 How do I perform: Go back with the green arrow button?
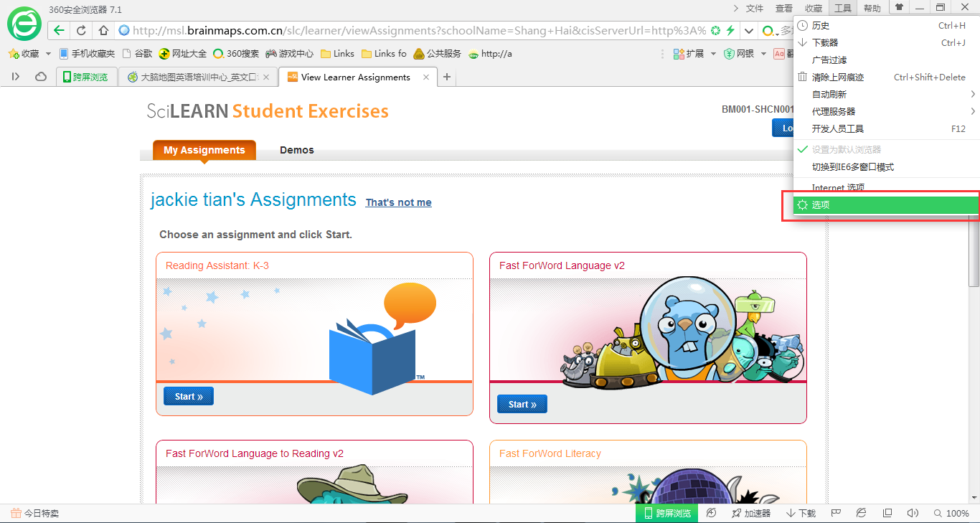tap(59, 30)
